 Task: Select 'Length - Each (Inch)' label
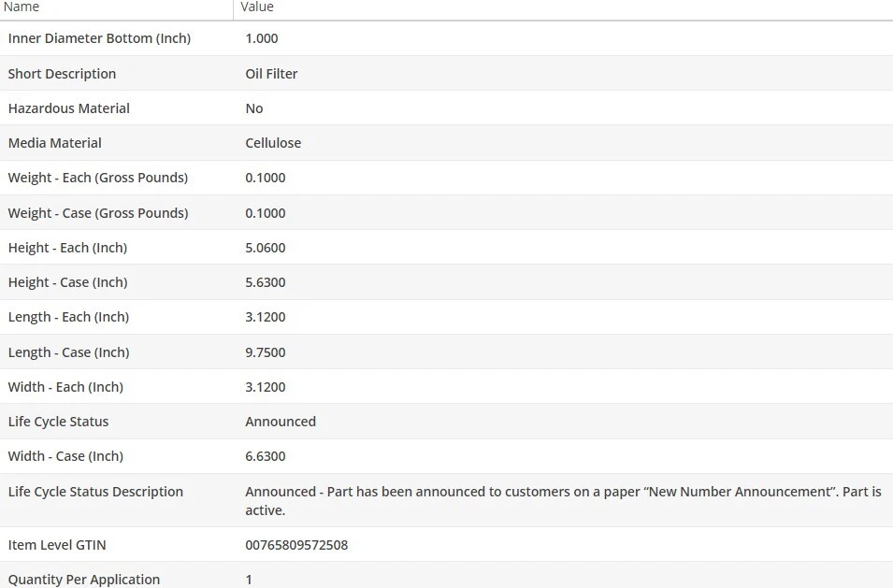click(x=68, y=317)
